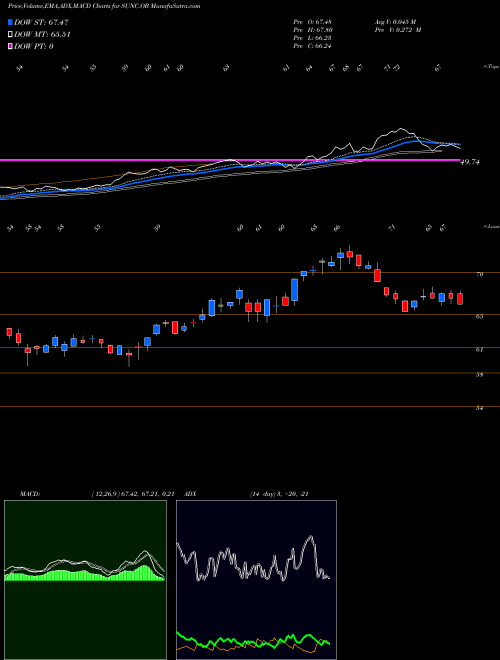Viewport: 500px width, 660px height.
Task: Open the green MACD histogram chart panel
Action: click(x=85, y=580)
